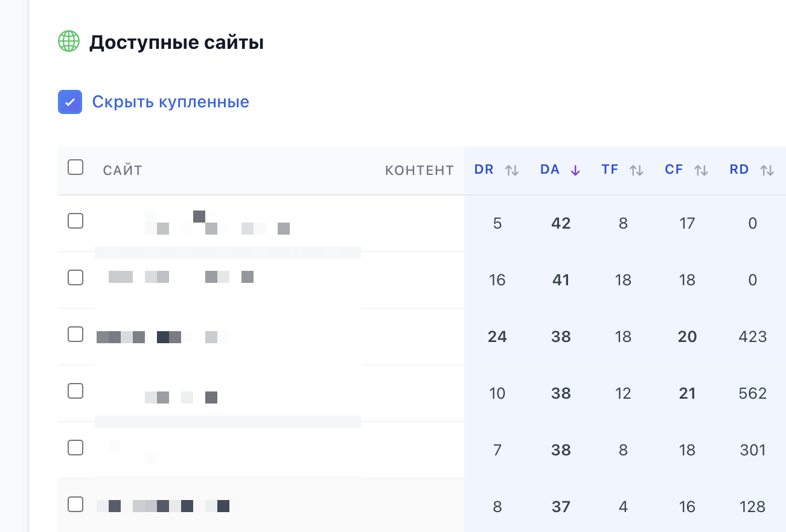Toggle the select-all checkbox in the table header
Screen dimensions: 786x532
pos(75,167)
